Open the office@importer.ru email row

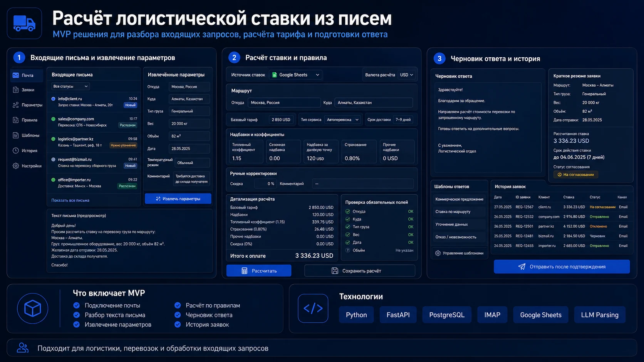pos(94,183)
